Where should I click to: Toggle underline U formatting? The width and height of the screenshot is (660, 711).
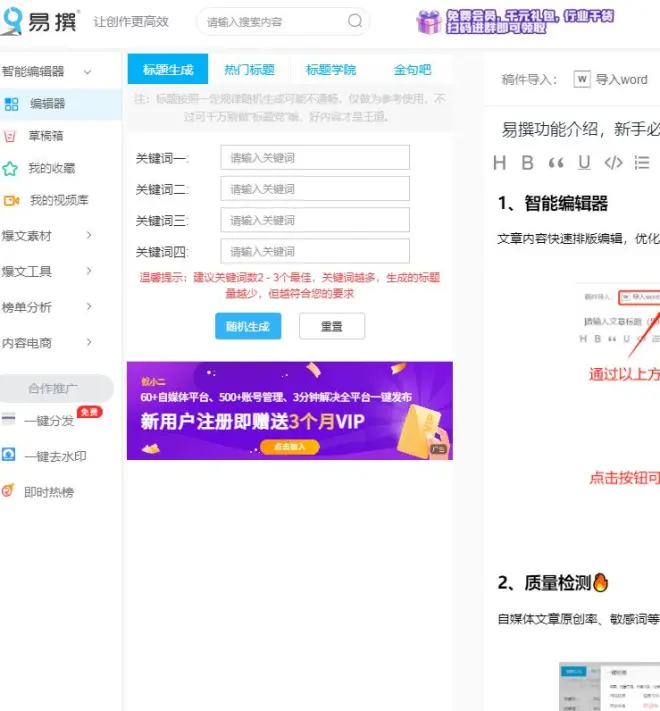[584, 163]
